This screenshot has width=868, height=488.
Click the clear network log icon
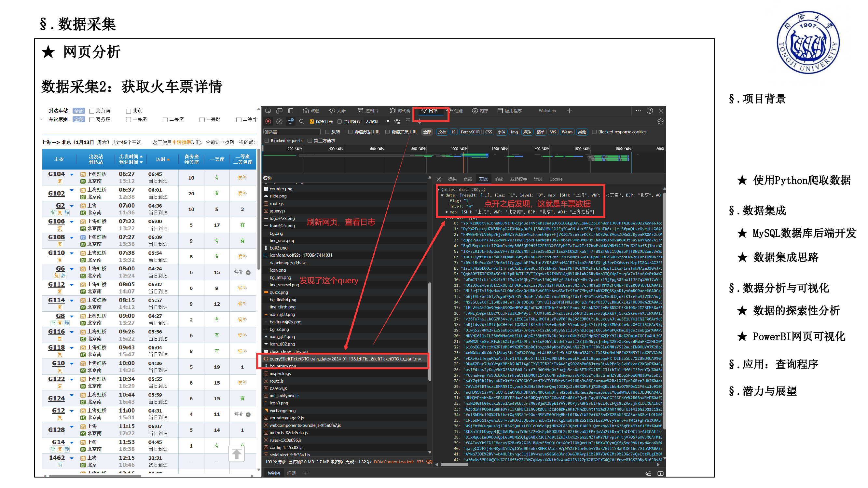pyautogui.click(x=279, y=121)
